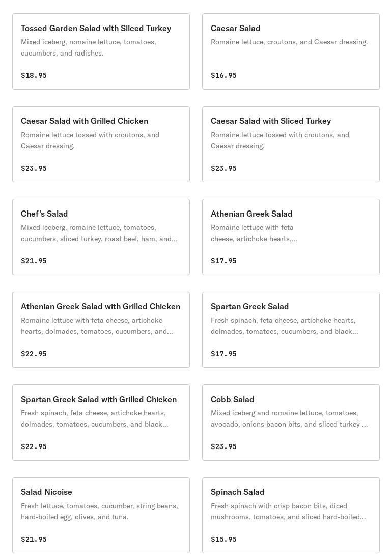Click the $18.95 price on Tossed Garden Salad
This screenshot has width=392, height=554.
[x=34, y=75]
